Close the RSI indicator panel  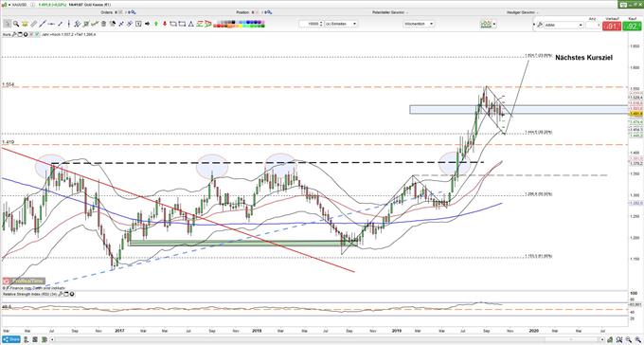click(72, 294)
